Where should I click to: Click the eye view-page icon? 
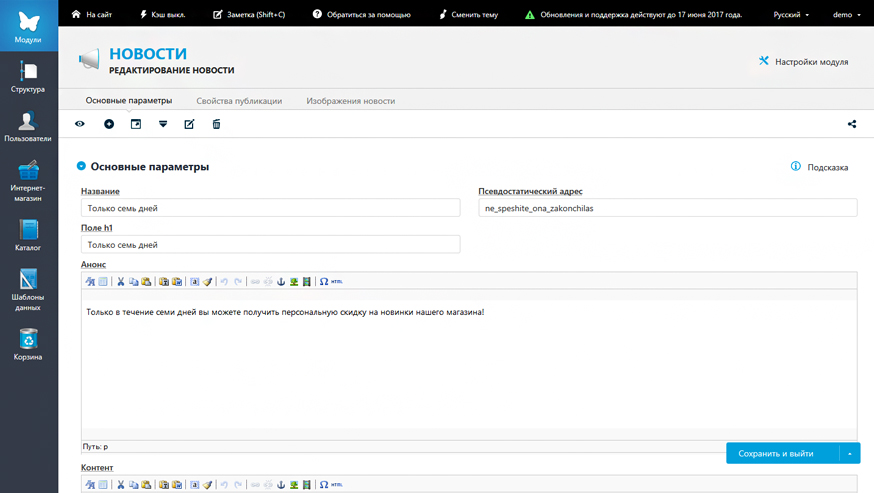[x=80, y=124]
